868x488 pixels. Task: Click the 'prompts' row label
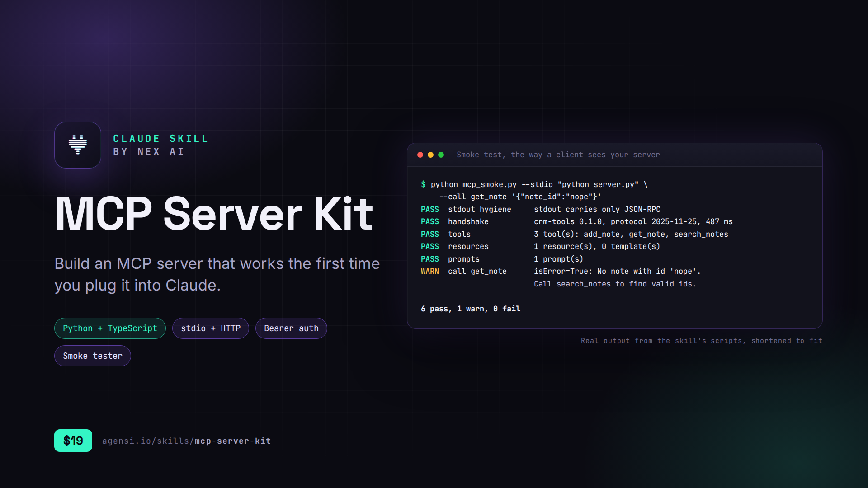click(464, 259)
